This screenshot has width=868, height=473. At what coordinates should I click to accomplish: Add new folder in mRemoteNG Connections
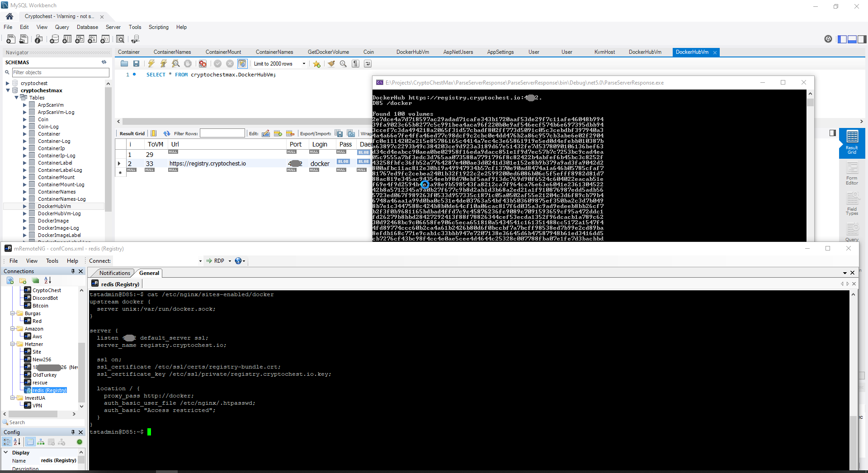coord(23,280)
